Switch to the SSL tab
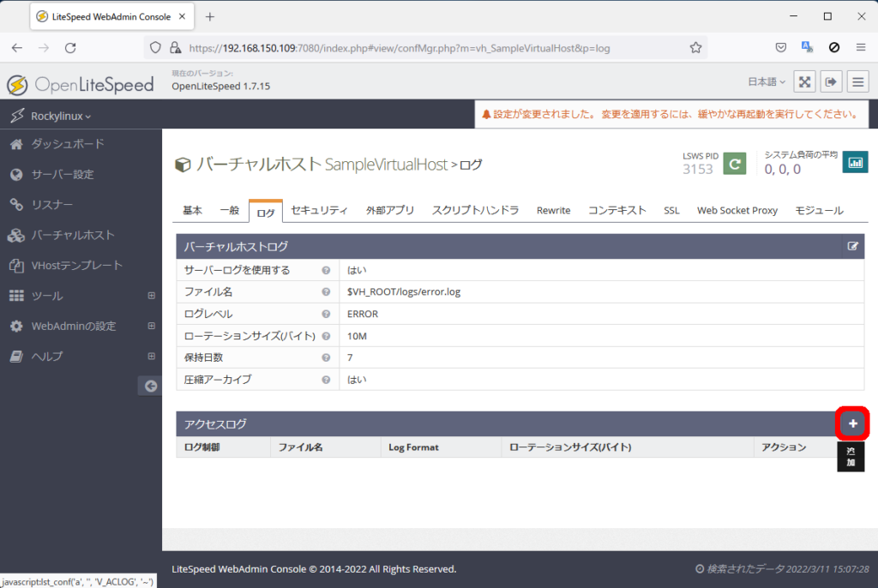The width and height of the screenshot is (878, 588). click(671, 211)
